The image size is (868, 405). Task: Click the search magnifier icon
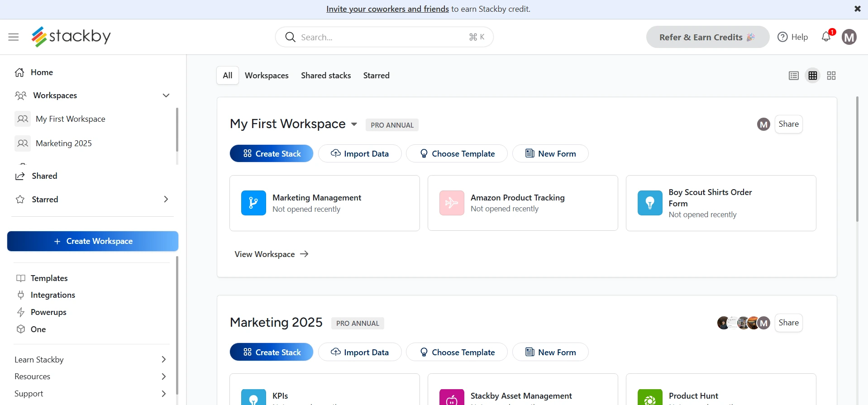pos(290,37)
